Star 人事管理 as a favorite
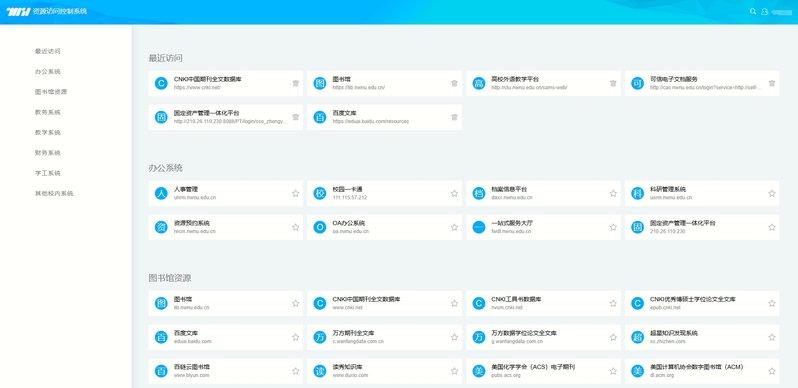798x388 pixels. (x=296, y=193)
